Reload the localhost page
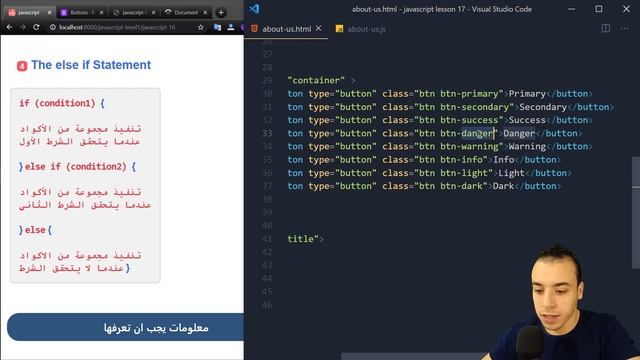This screenshot has width=640, height=360. click(x=36, y=27)
